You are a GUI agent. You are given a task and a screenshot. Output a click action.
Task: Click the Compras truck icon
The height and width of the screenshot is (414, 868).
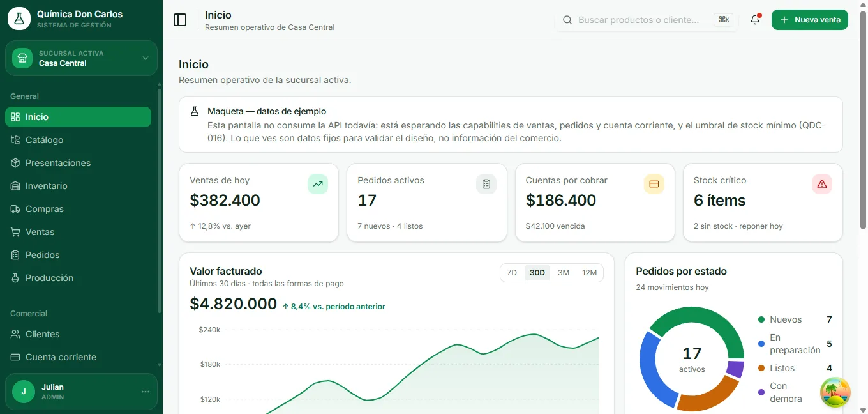tap(16, 209)
